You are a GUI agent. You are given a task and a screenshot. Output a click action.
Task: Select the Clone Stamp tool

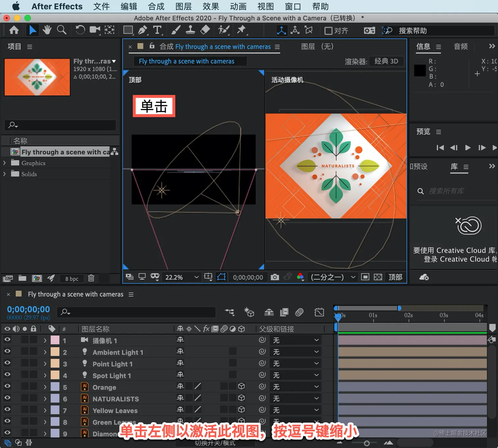click(x=190, y=30)
